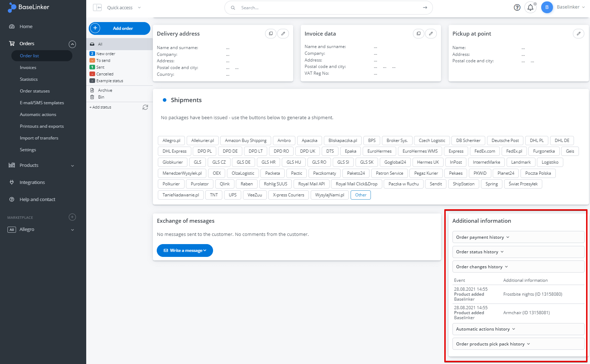Click the search magnifier icon
590x364 pixels.
[x=233, y=7]
